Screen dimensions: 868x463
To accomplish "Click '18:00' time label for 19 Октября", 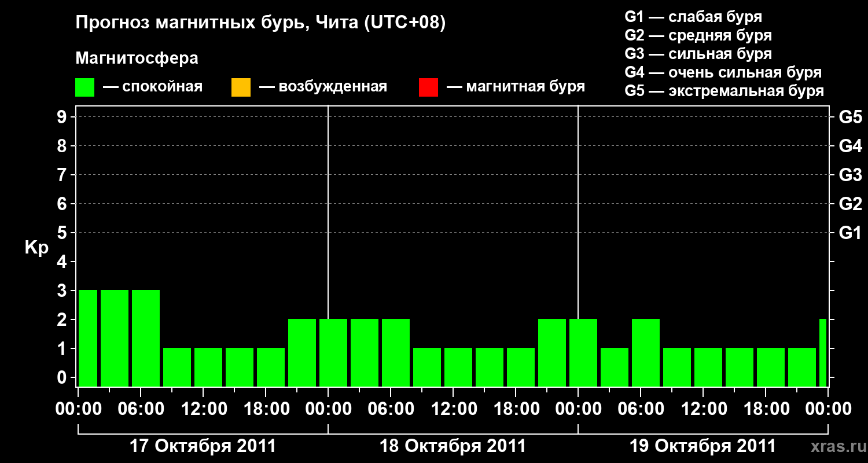I will tap(766, 409).
